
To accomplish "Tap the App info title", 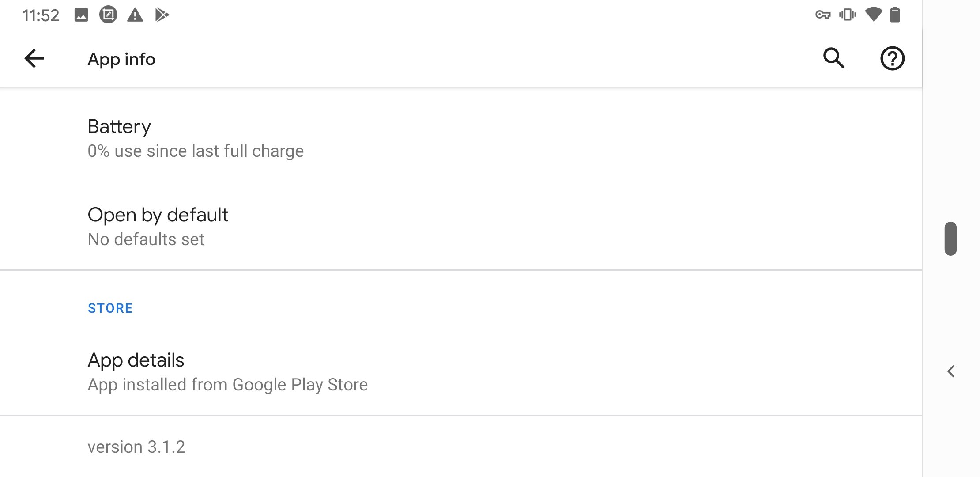I will (x=121, y=59).
